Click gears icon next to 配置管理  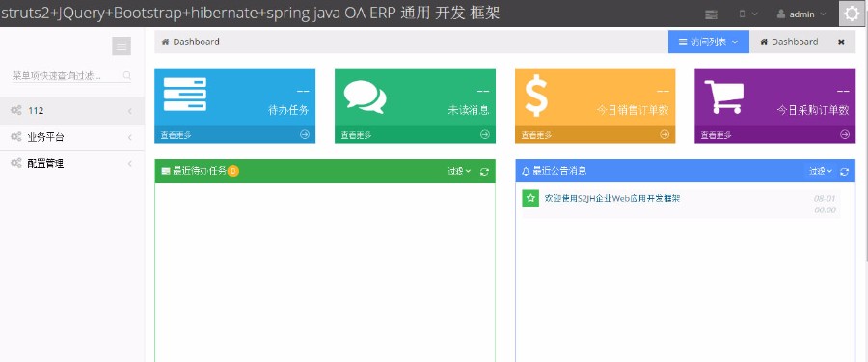coord(16,163)
